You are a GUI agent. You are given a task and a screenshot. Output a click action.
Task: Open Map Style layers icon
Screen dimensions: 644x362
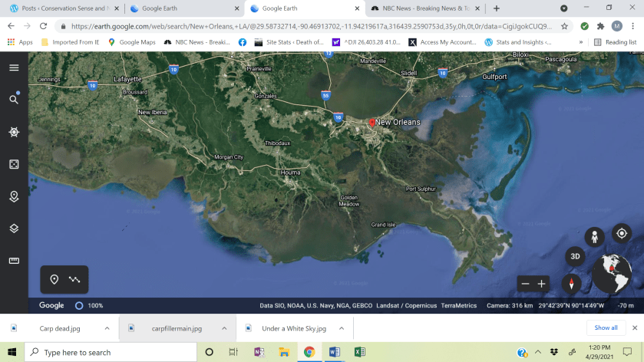pyautogui.click(x=14, y=229)
